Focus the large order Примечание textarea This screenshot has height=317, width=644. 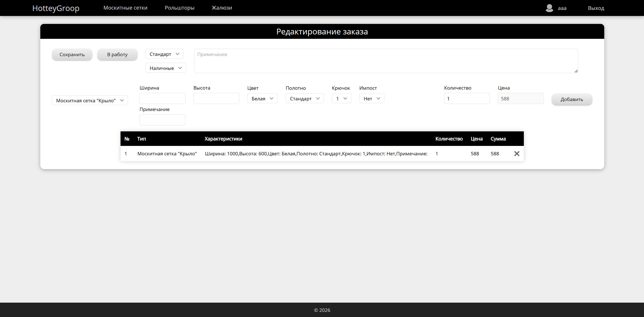(x=386, y=61)
